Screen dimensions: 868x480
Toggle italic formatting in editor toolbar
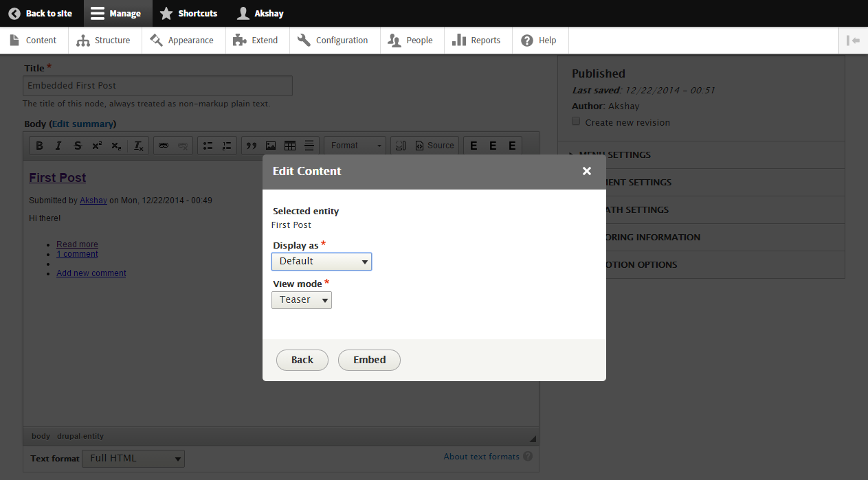click(x=58, y=146)
